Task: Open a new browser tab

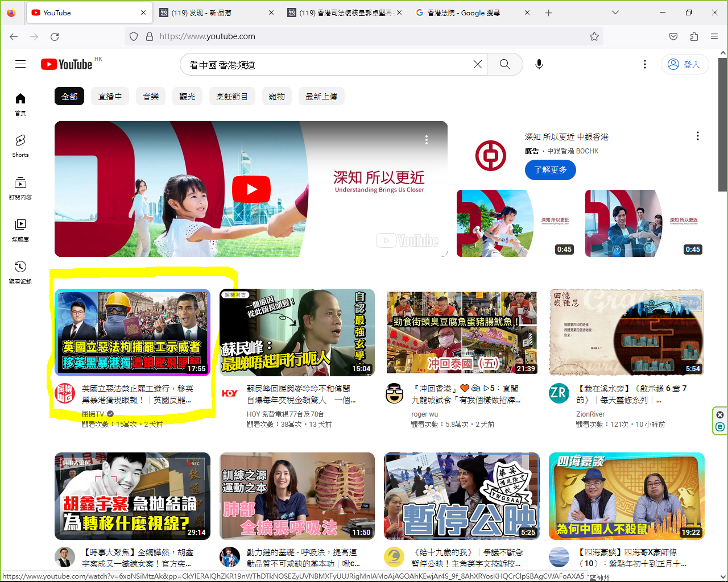Action: [548, 13]
